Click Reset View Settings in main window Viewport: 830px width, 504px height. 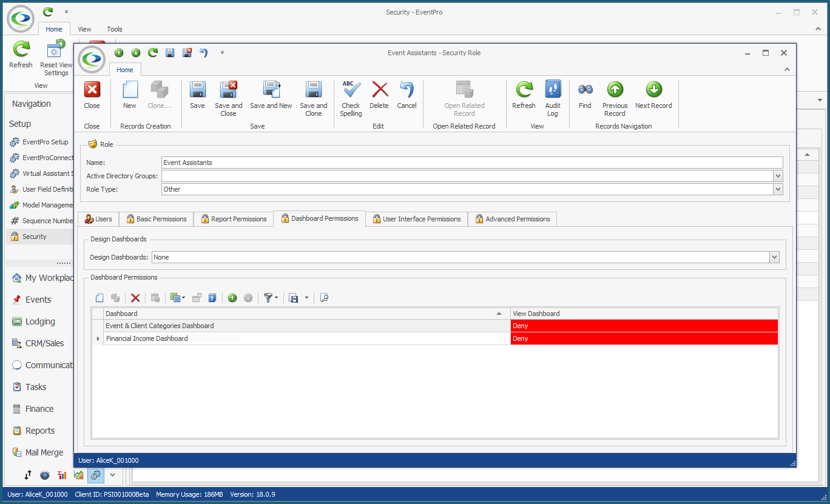56,59
